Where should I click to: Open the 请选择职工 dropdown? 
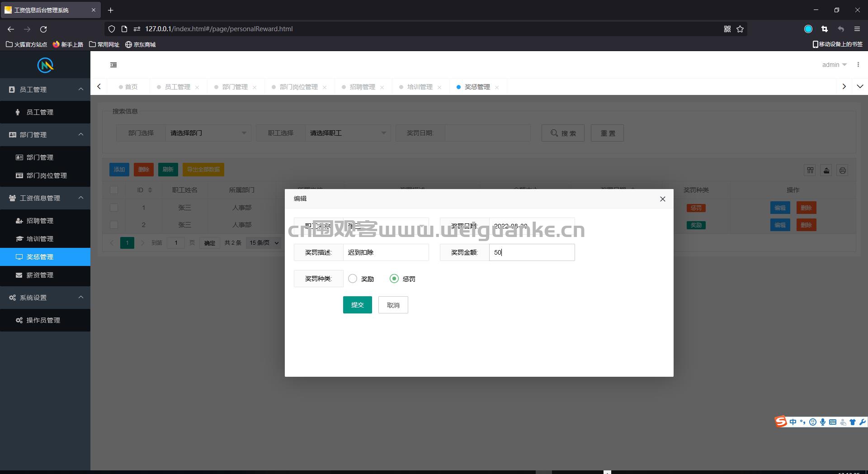click(x=348, y=133)
